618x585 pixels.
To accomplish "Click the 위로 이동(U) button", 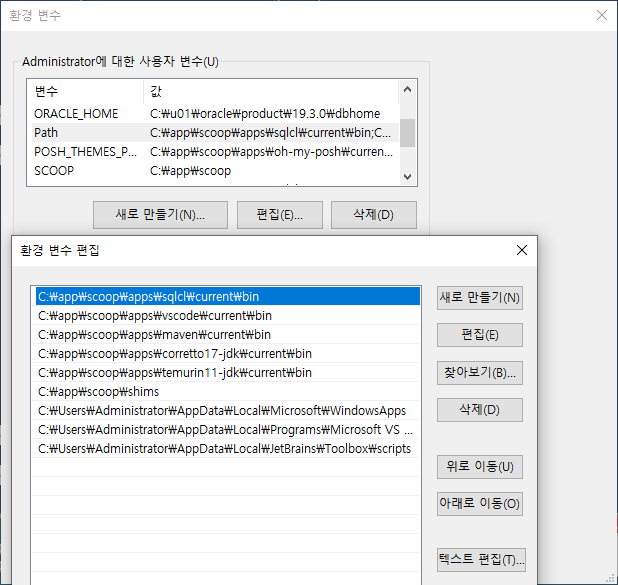I will 480,467.
